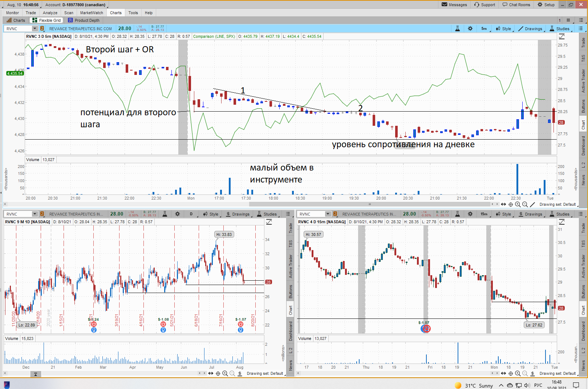Click the earnings event icon labeled $-1.08
The image size is (588, 389).
tap(163, 324)
